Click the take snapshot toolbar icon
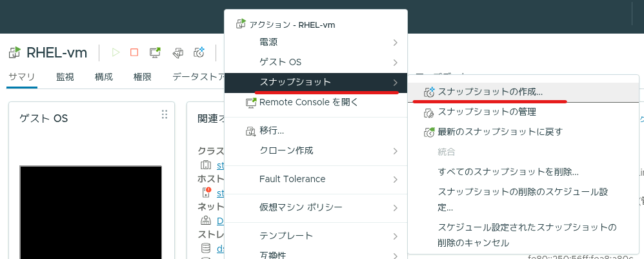The height and width of the screenshot is (259, 644). 199,52
